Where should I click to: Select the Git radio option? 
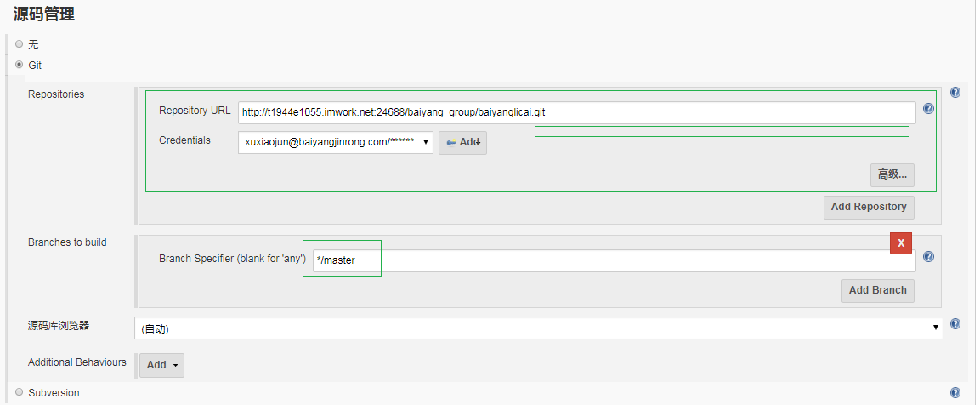(x=20, y=65)
